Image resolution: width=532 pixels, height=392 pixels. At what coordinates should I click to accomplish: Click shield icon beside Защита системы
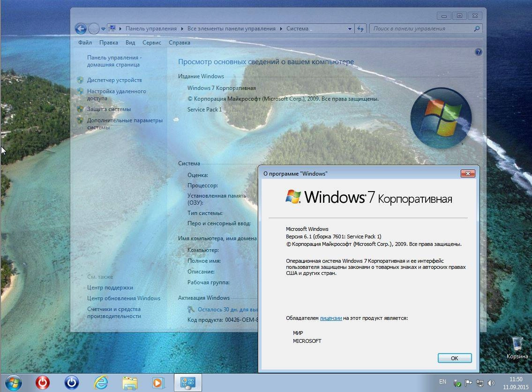(80, 109)
